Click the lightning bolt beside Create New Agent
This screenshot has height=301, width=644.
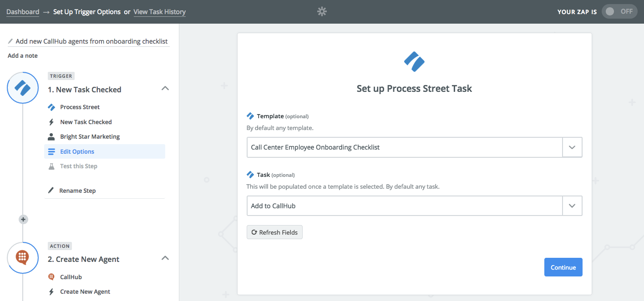(51, 291)
